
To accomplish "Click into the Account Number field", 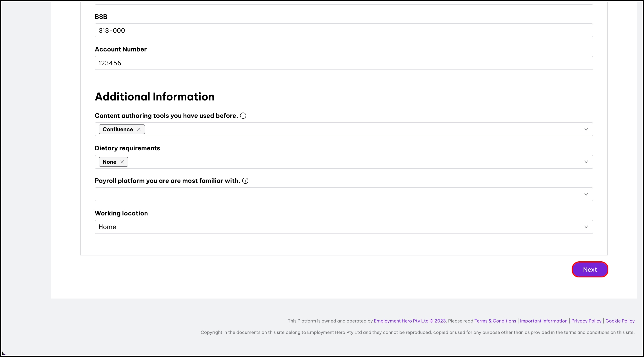I will pos(344,63).
